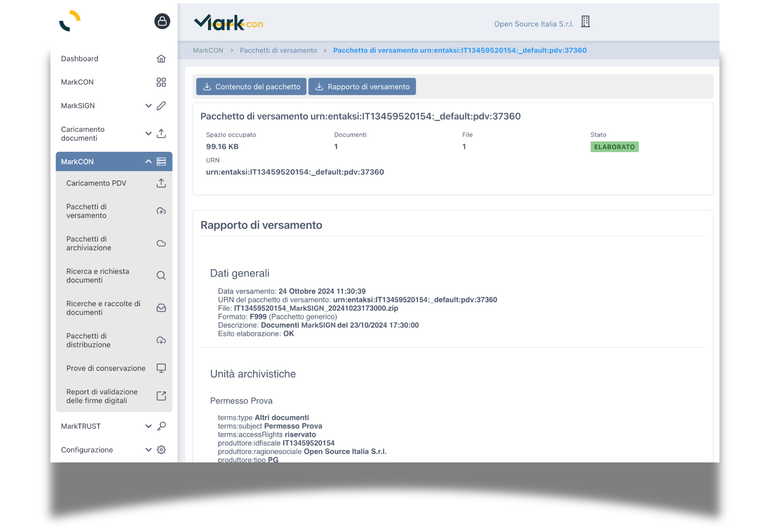Go to Pacchetti di distribuzione
Image resolution: width=770 pixels, height=532 pixels.
click(114, 340)
